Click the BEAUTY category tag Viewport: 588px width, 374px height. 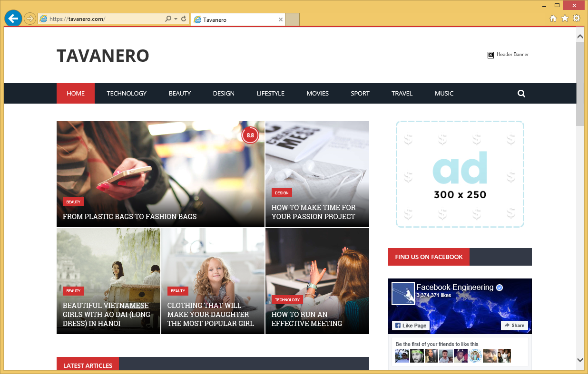tap(73, 201)
